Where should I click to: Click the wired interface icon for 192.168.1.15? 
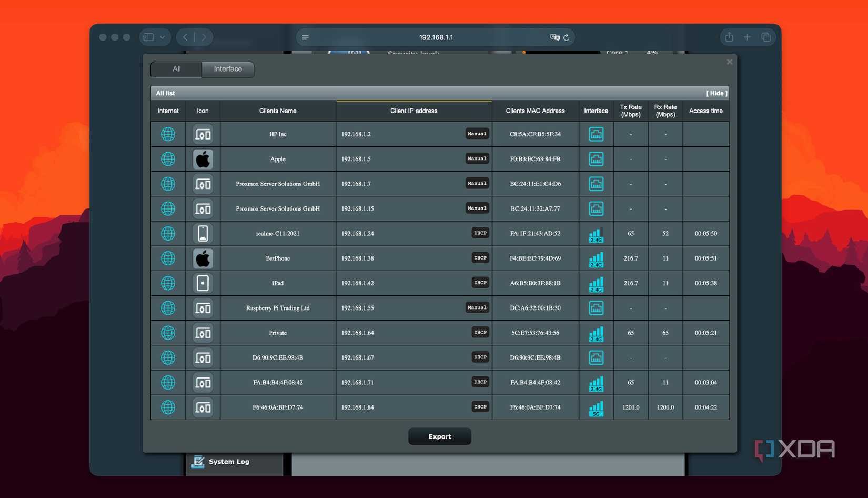click(596, 208)
